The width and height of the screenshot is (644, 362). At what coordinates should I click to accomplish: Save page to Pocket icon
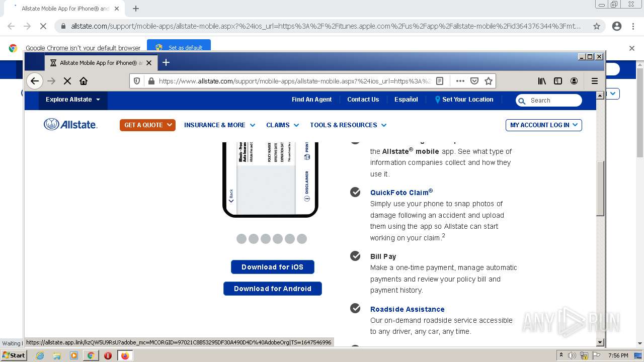(474, 81)
